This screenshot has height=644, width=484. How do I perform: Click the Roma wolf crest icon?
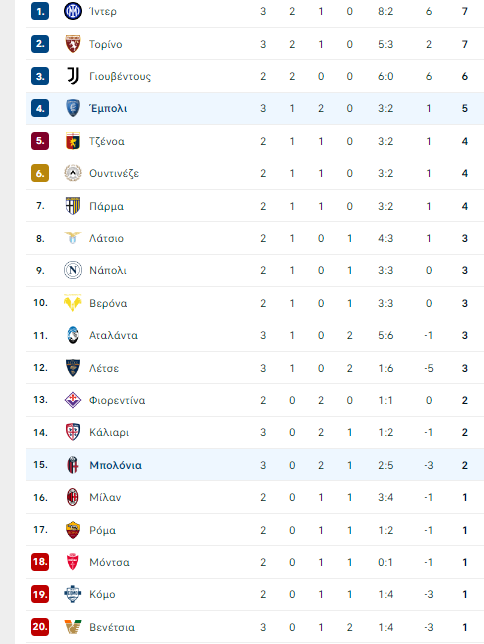pyautogui.click(x=73, y=530)
